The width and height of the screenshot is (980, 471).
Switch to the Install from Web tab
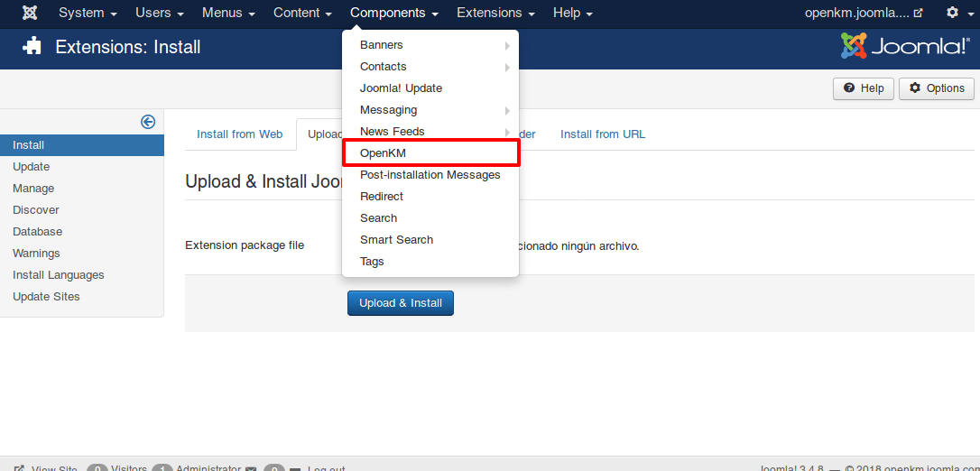click(x=239, y=134)
